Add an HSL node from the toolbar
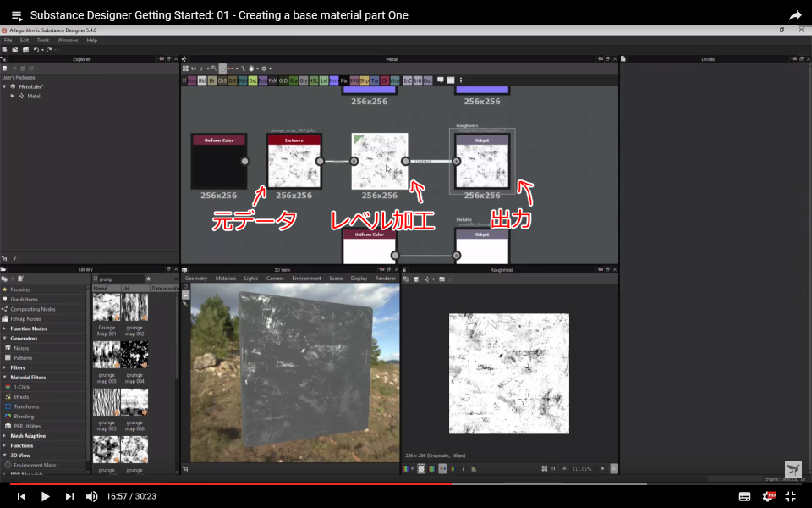Screen dimensions: 812x508 [314, 80]
